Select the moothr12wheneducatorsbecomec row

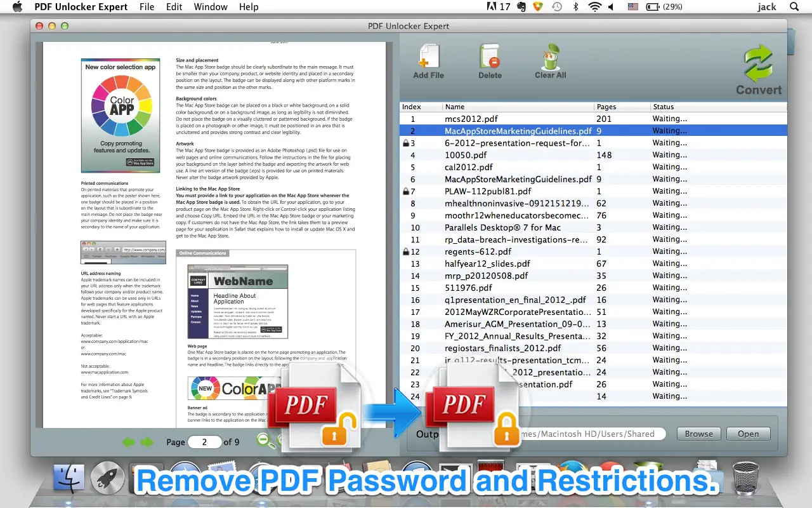(x=593, y=215)
